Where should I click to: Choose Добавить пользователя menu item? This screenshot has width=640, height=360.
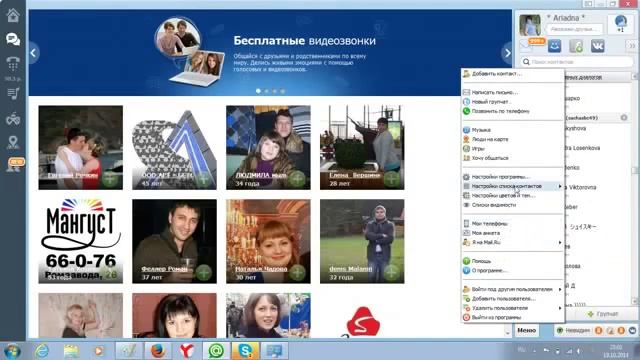tap(513, 298)
